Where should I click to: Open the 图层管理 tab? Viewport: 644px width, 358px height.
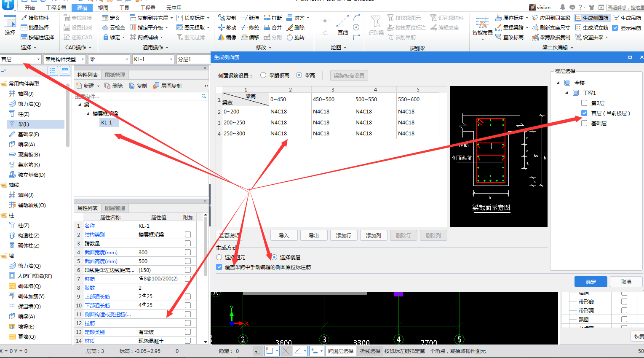(x=115, y=208)
